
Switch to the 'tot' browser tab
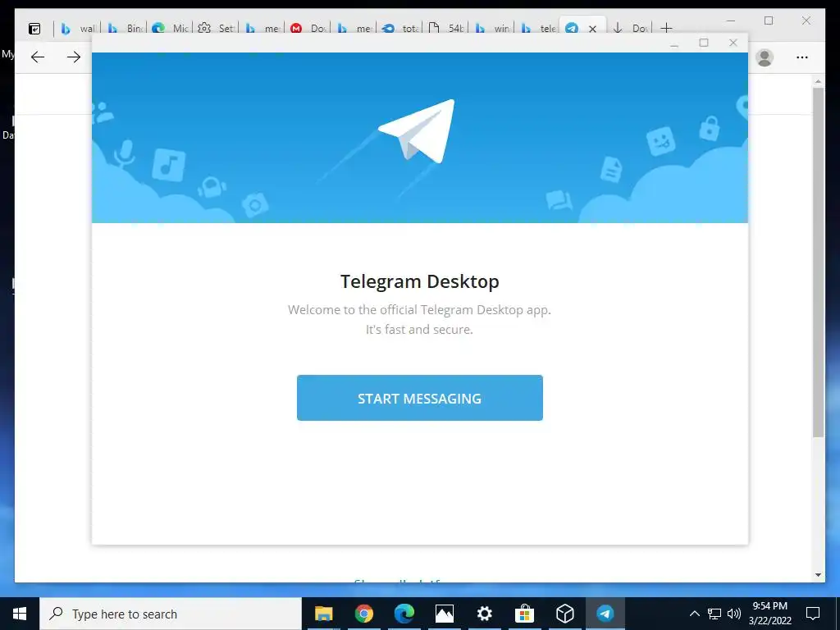(400, 29)
